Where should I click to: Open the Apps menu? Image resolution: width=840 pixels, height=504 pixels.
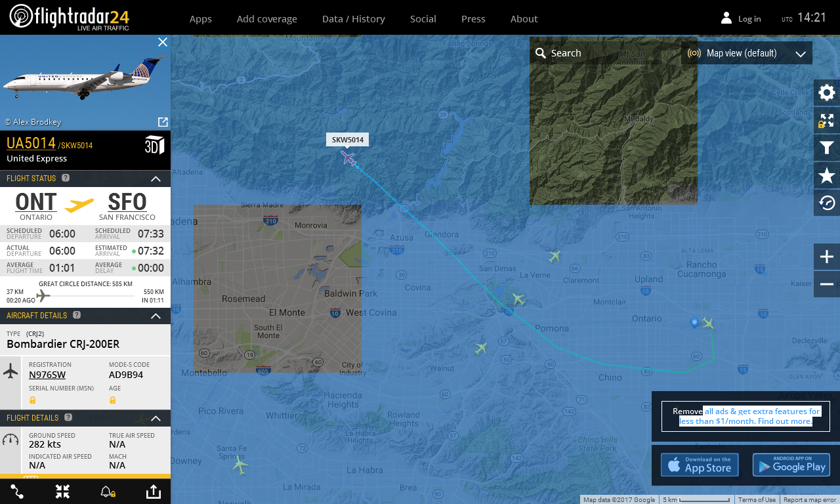[x=201, y=19]
